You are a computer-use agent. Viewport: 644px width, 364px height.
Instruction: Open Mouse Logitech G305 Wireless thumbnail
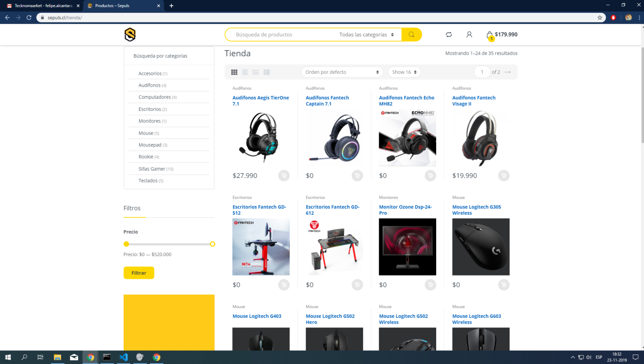481,247
